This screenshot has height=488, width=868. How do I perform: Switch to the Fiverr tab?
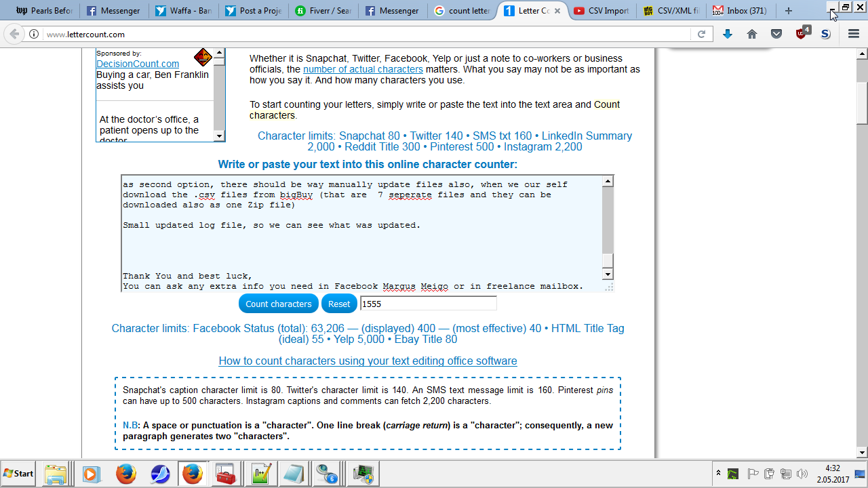pos(323,11)
